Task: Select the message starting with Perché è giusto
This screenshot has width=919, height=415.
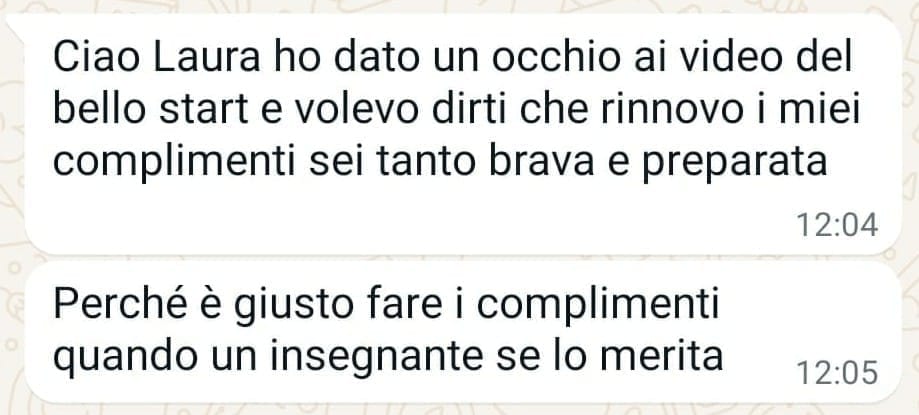Action: 463,332
